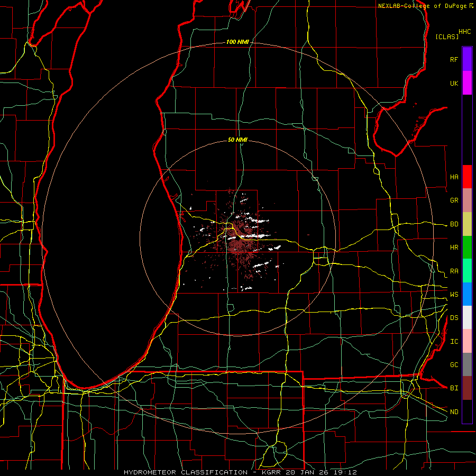The image size is (476, 476).
Task: Click the [CLAS] legend heading
Action: [x=447, y=36]
